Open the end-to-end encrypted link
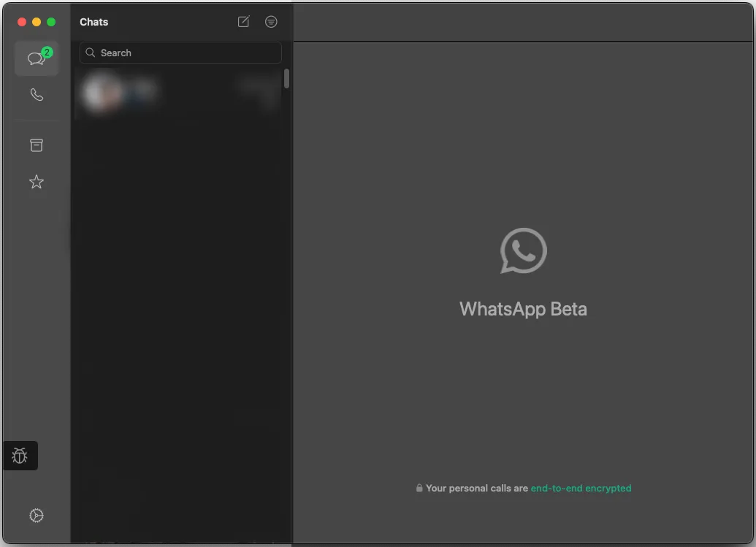The width and height of the screenshot is (756, 547). (581, 488)
